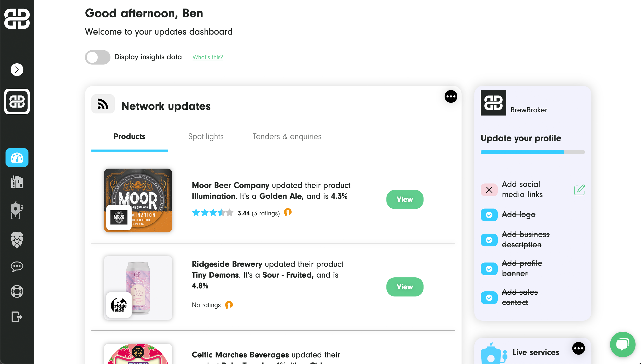641x364 pixels.
Task: Open Network updates more options menu
Action: pos(451,97)
